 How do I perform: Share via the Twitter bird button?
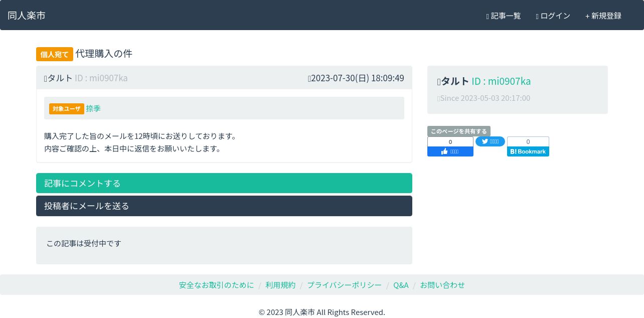tap(490, 141)
